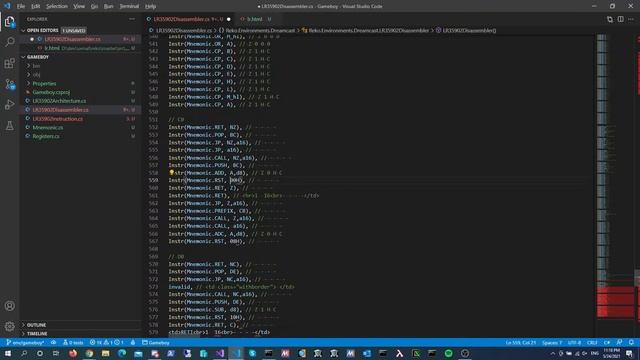
Task: Open Spotify from the taskbar
Action: point(449,353)
